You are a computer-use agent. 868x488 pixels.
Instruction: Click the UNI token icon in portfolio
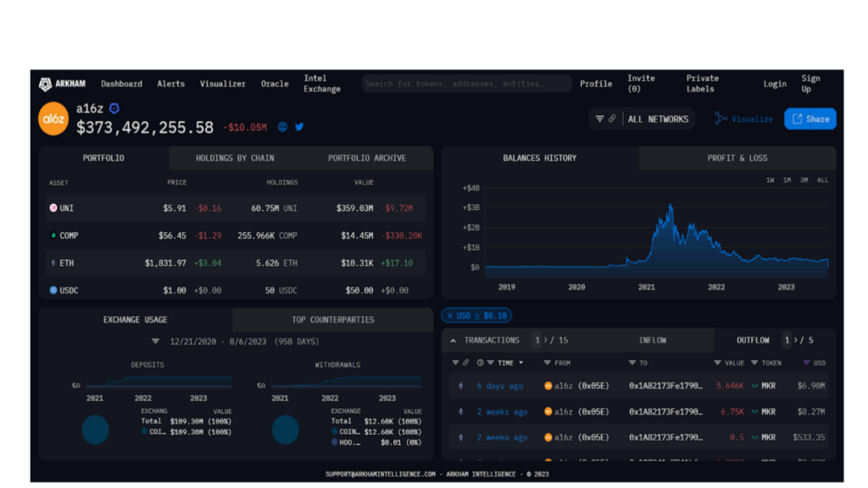pos(53,208)
